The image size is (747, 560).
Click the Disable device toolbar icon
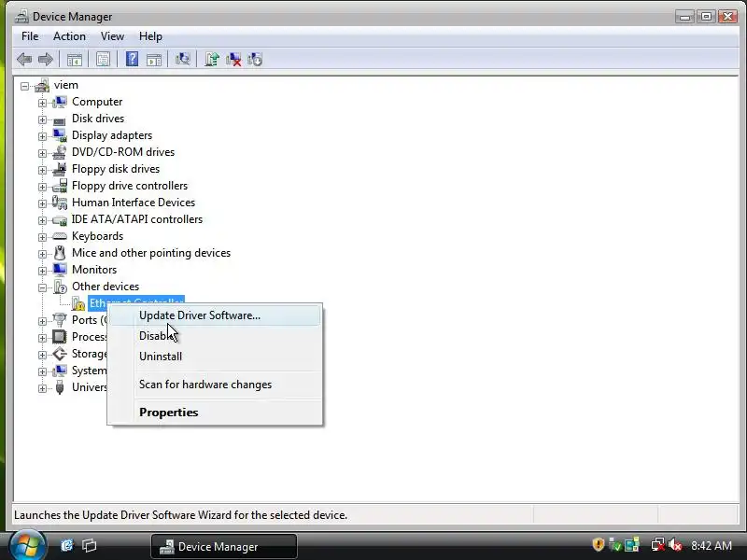[255, 60]
